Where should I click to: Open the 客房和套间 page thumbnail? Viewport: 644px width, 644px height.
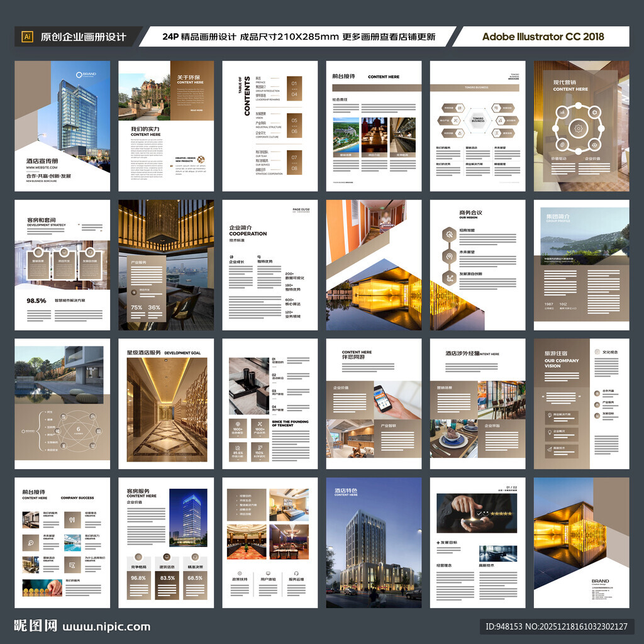click(x=62, y=265)
